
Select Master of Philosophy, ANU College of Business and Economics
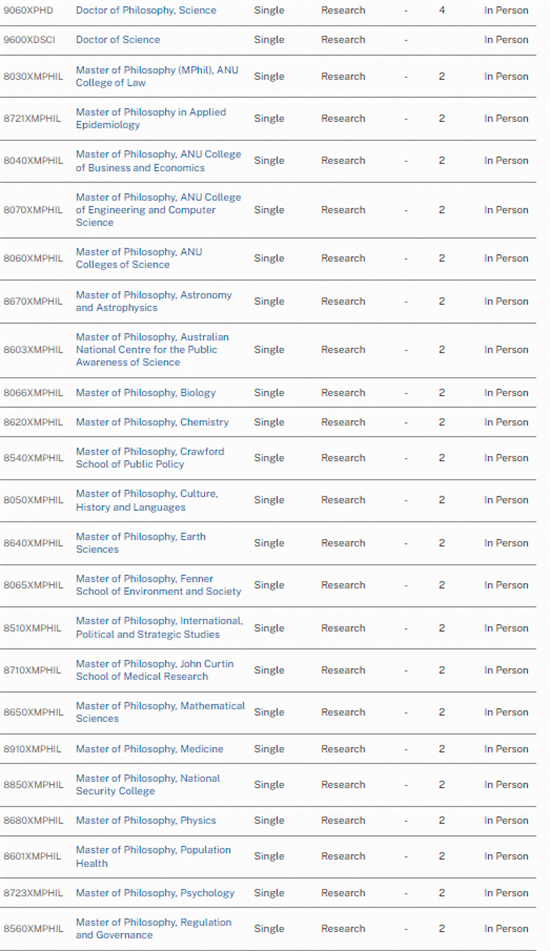[x=158, y=161]
